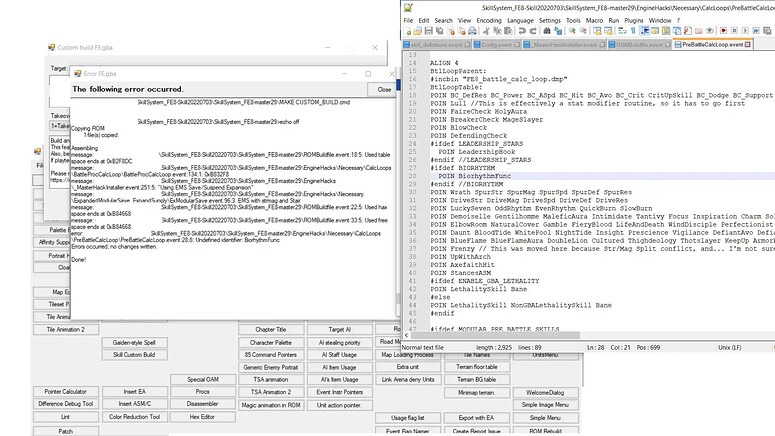Click the New file icon in toolbar
This screenshot has width=775, height=436.
408,32
